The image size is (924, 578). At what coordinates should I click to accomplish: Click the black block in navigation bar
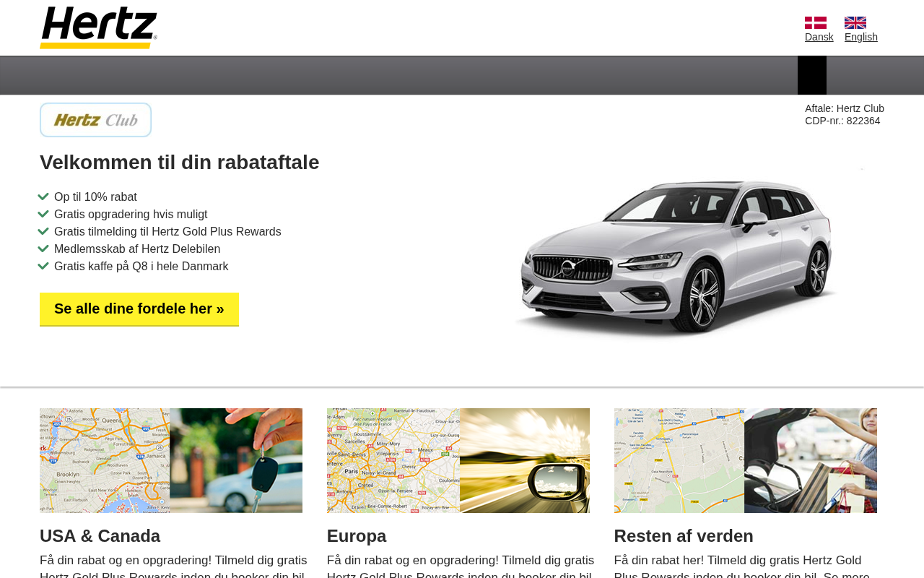click(812, 75)
